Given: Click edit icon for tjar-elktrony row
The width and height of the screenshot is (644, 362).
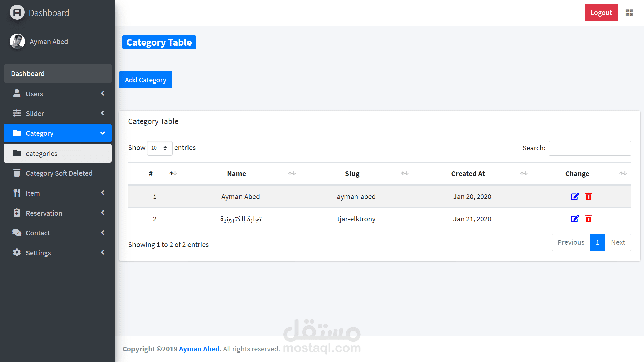Looking at the screenshot, I should tap(575, 219).
